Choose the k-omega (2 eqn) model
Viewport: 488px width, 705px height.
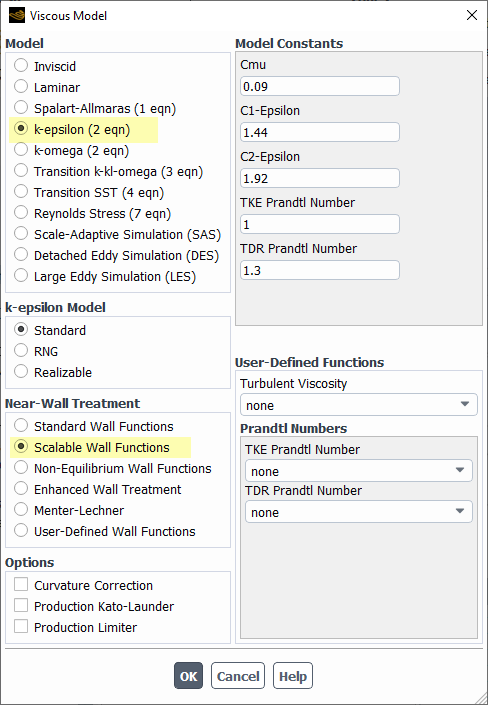click(x=21, y=150)
